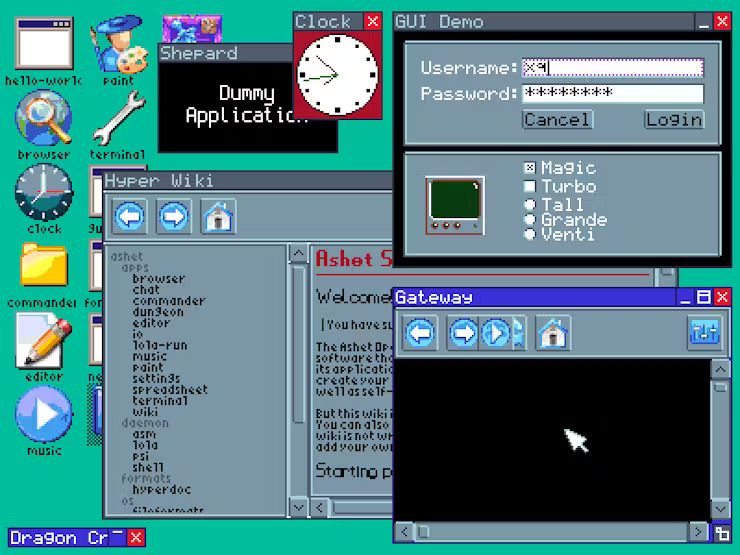Select the dungeon page in wiki tree

click(x=158, y=312)
